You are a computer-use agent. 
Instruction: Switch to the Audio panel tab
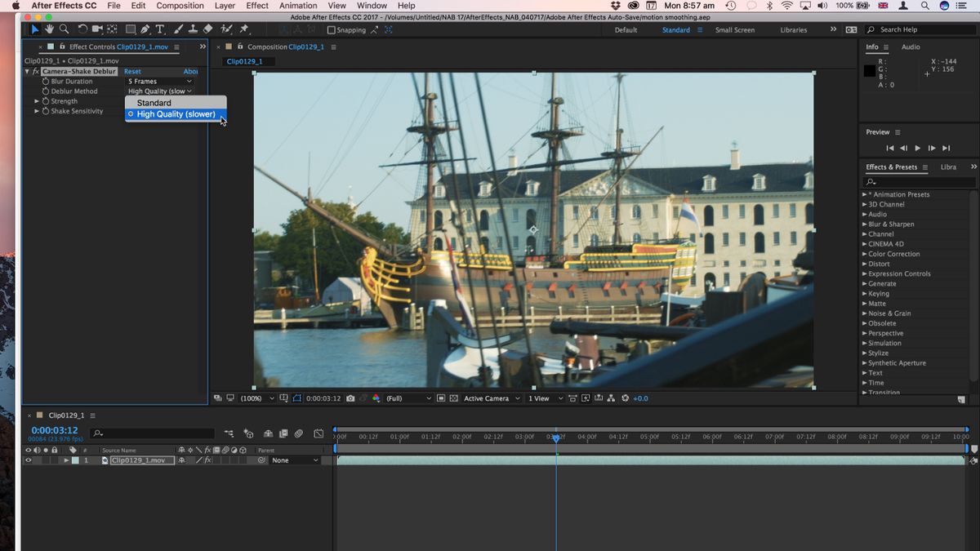[910, 47]
